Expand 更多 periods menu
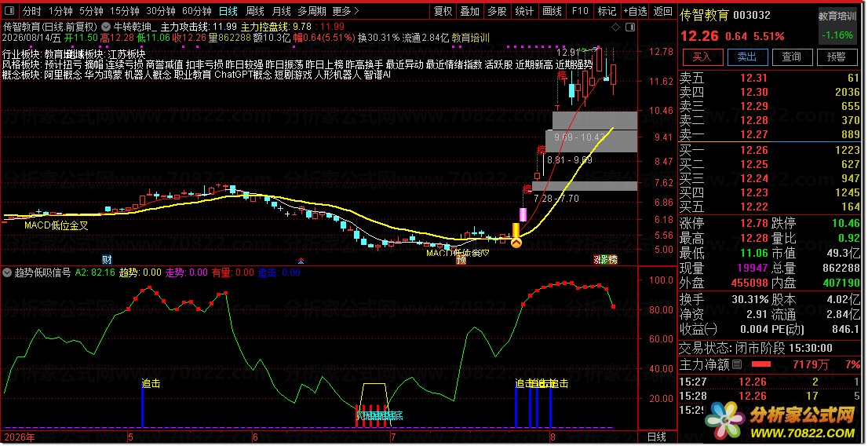This screenshot has height=446, width=868. click(345, 10)
